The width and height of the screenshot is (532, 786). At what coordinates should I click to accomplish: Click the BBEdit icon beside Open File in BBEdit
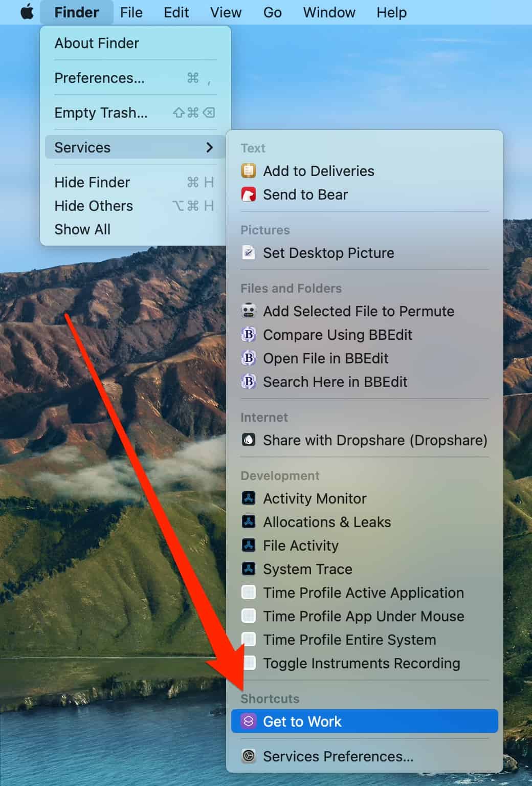[x=249, y=358]
